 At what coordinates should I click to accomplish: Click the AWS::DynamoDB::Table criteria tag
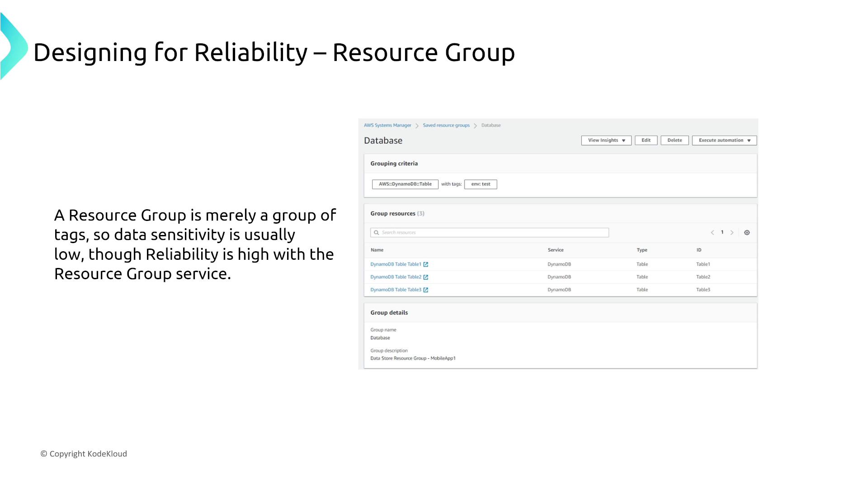point(405,184)
